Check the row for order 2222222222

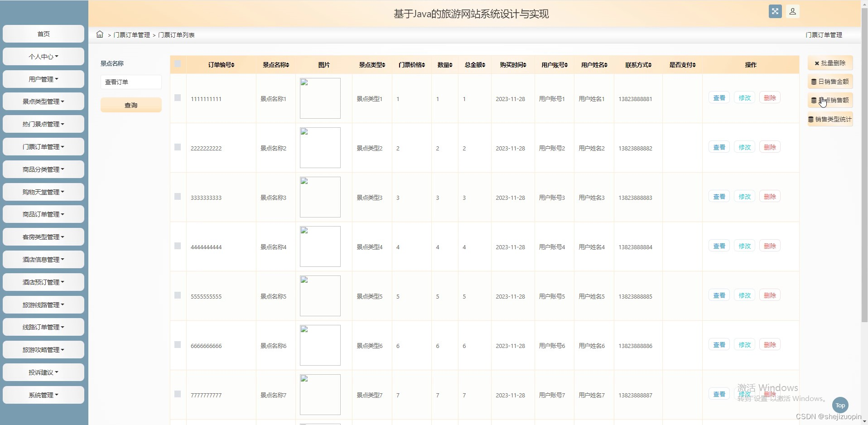(x=178, y=147)
